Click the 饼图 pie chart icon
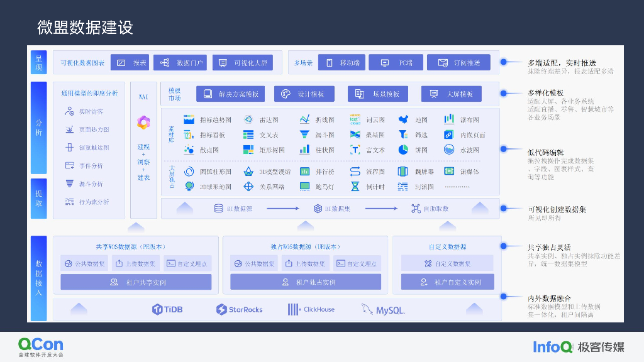644x362 pixels. pos(403,150)
